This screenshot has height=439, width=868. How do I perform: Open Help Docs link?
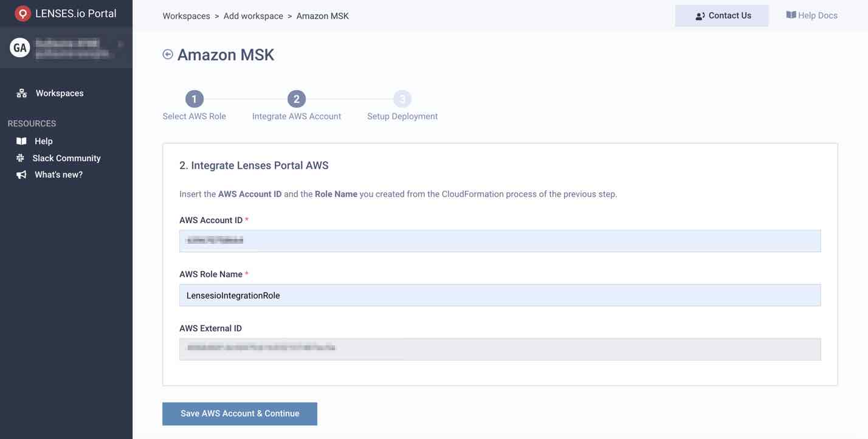coord(811,15)
